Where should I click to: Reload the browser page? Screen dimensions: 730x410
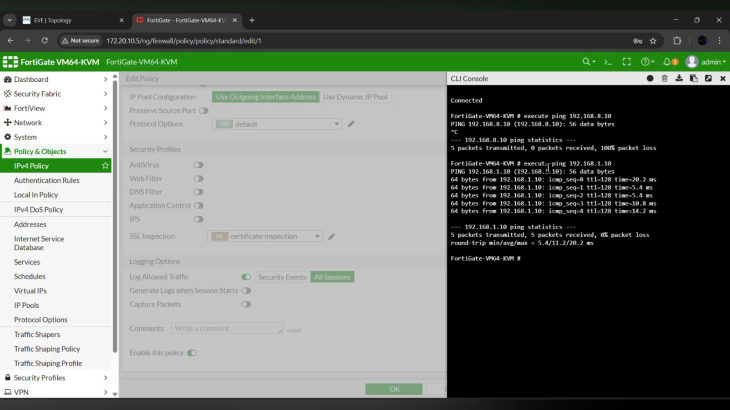pos(45,40)
